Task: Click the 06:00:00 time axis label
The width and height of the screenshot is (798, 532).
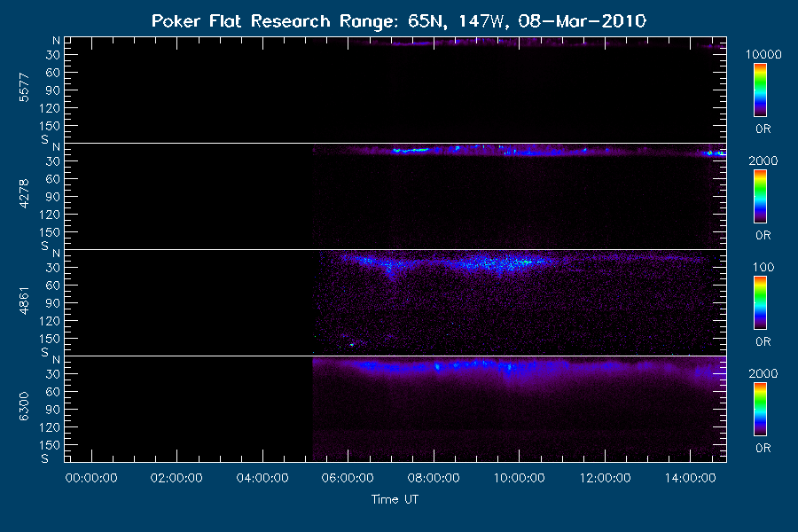Action: click(348, 478)
